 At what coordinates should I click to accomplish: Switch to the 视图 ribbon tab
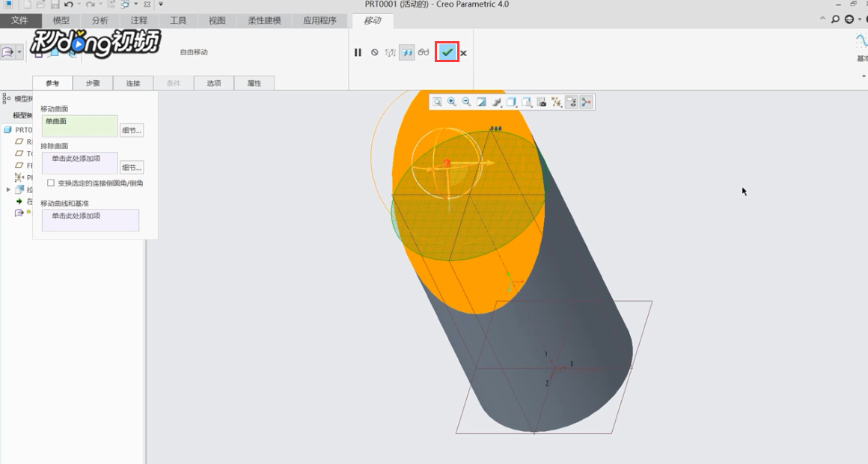pos(217,20)
